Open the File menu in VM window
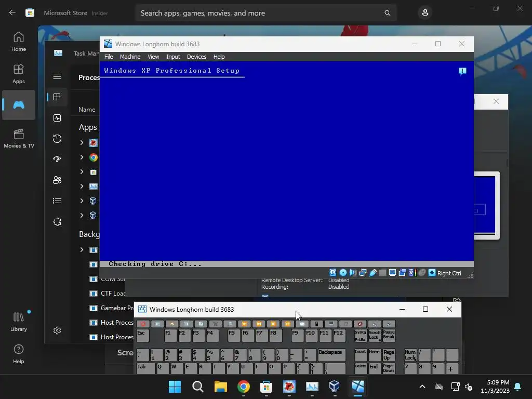Screen dimensions: 532x399 pos(109,57)
